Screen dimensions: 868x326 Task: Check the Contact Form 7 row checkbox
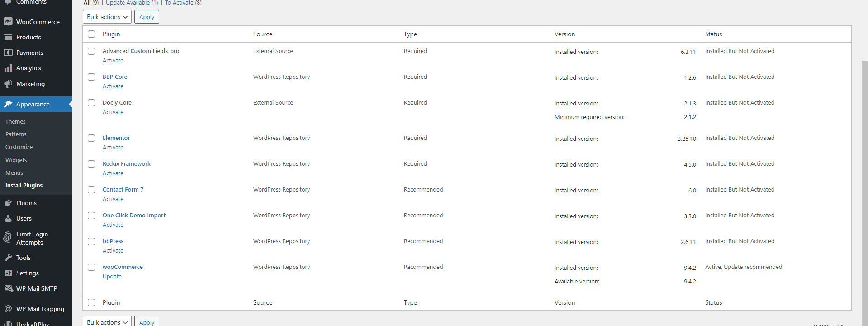(x=91, y=190)
